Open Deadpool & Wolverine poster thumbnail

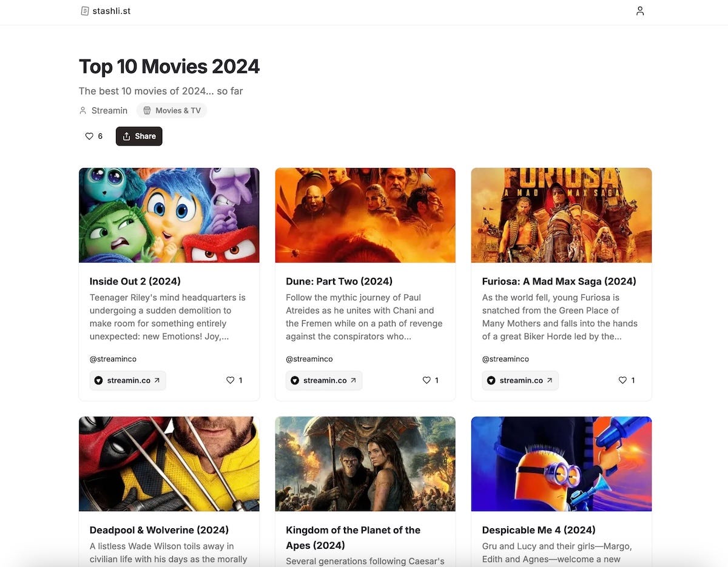pyautogui.click(x=169, y=464)
